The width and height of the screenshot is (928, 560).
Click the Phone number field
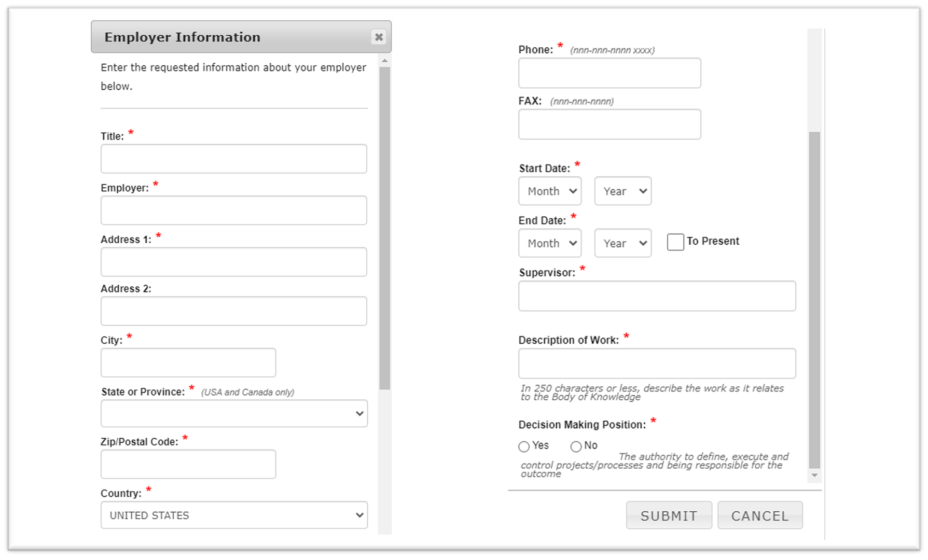point(610,73)
